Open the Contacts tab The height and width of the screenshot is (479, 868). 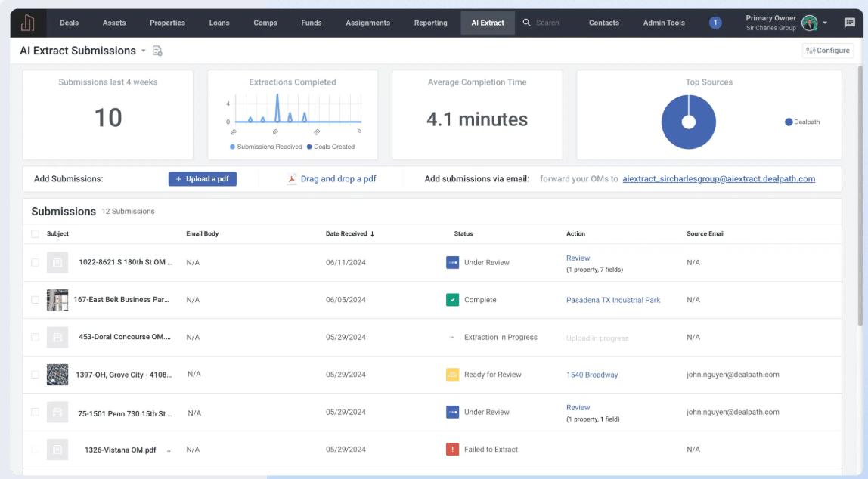tap(604, 23)
